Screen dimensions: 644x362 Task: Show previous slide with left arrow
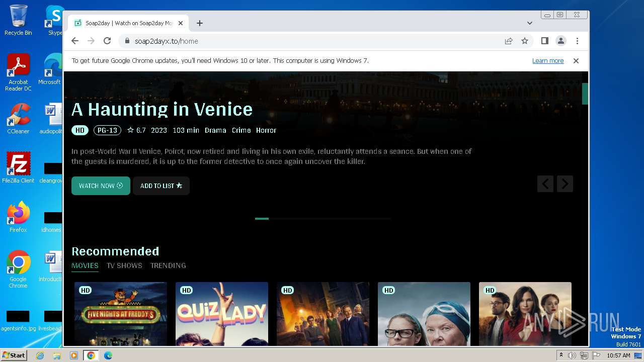(x=545, y=184)
